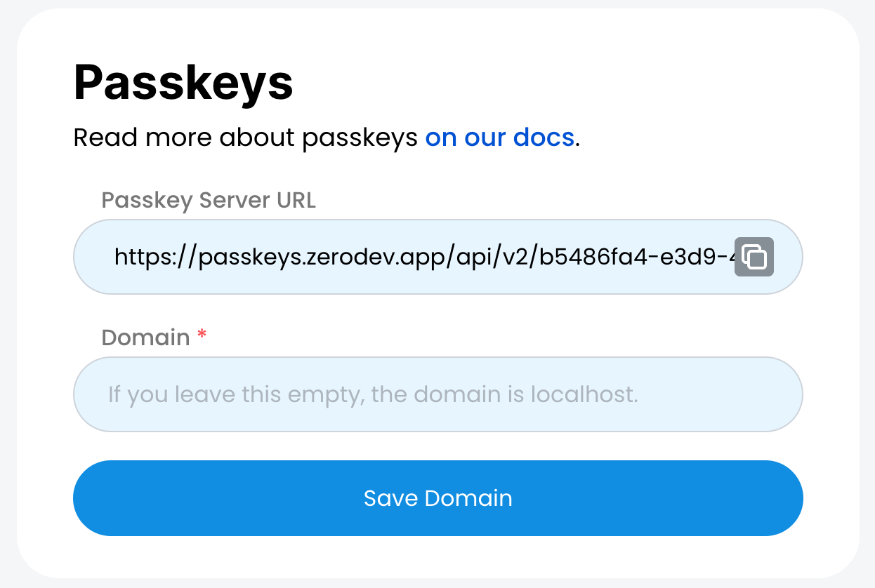Click the 'Read more about passkeys' text
The height and width of the screenshot is (588, 875).
coord(246,138)
